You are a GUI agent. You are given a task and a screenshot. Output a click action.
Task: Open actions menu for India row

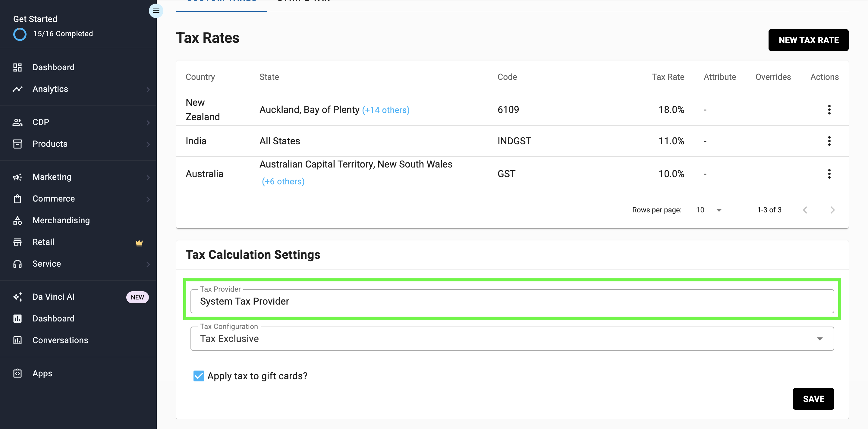point(829,141)
